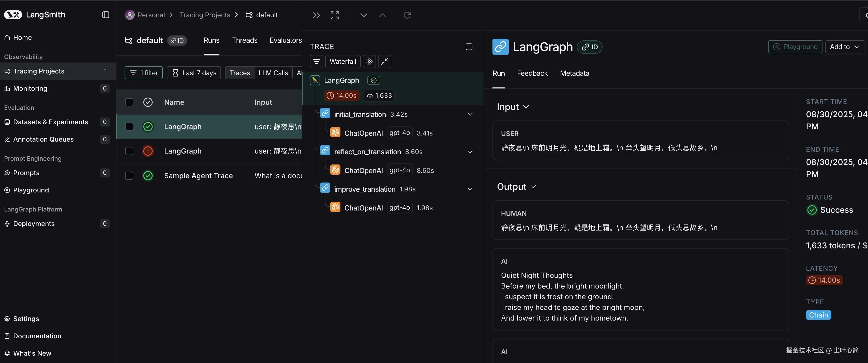The height and width of the screenshot is (363, 868).
Task: Click the reflect_on_translation chain icon
Action: 325,151
